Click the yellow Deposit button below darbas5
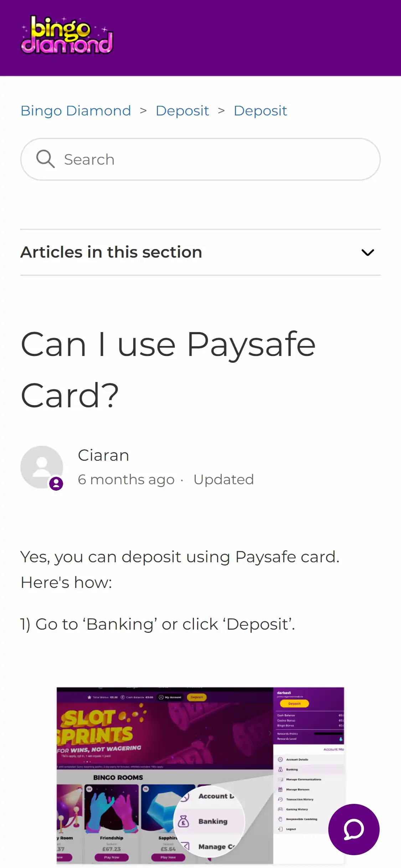 294,703
